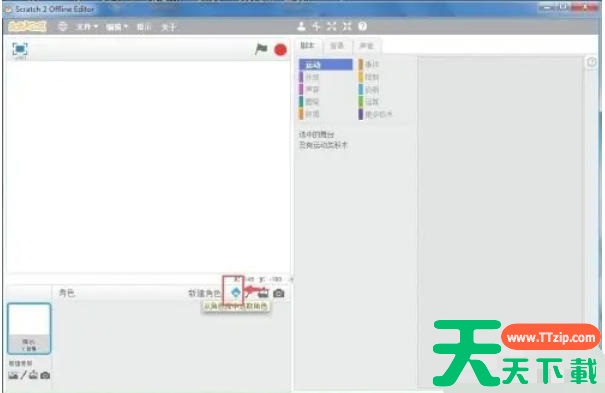Image resolution: width=605 pixels, height=393 pixels.
Task: Select the stage thumbnail
Action: pos(29,329)
